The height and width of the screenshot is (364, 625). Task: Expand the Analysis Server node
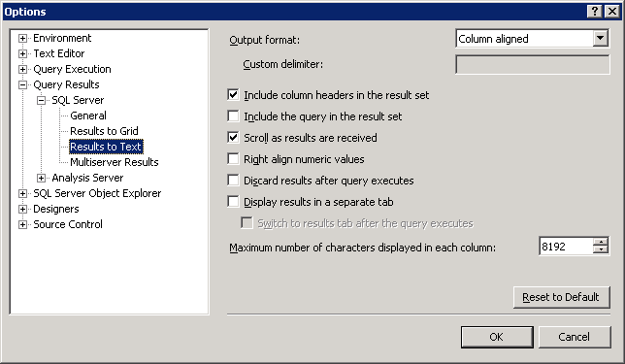(41, 178)
